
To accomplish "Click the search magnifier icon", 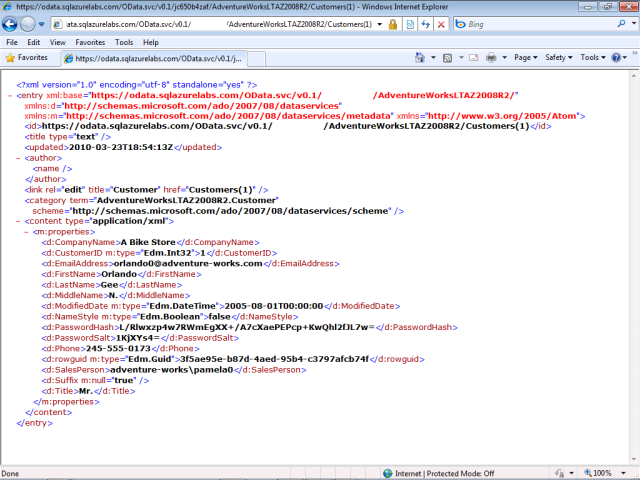I will (622, 24).
